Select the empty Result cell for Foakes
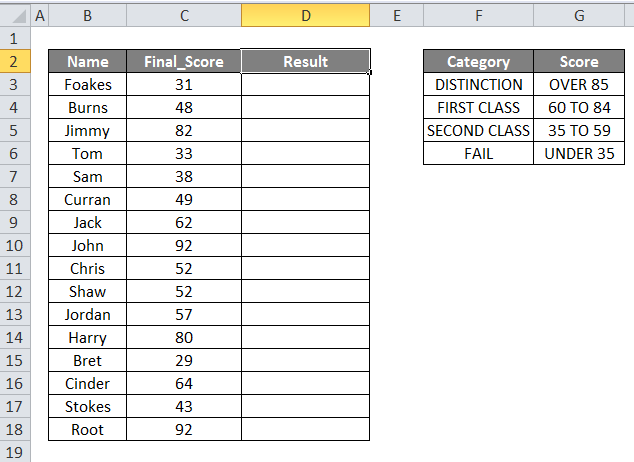The height and width of the screenshot is (462, 634). 305,85
